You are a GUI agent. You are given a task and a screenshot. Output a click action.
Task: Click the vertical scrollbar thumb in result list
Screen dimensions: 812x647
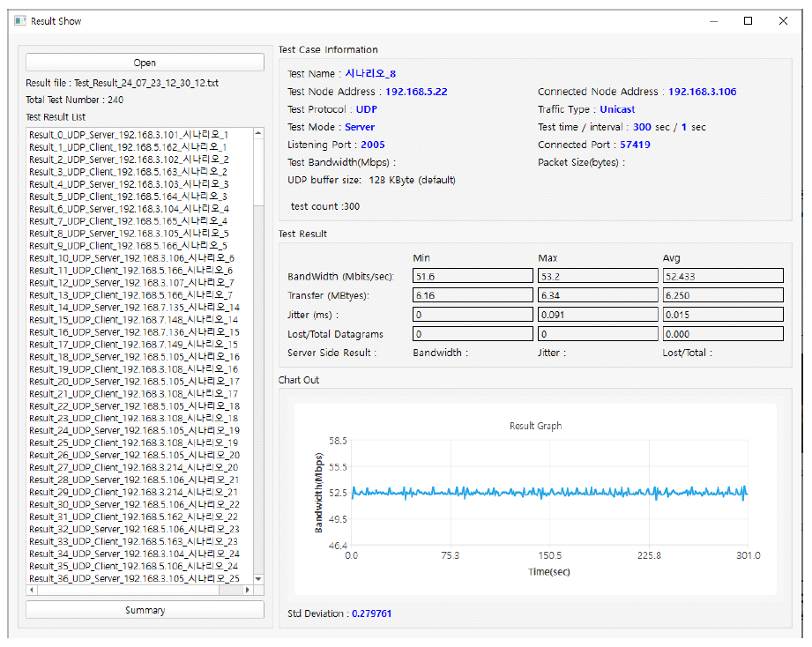point(258,172)
